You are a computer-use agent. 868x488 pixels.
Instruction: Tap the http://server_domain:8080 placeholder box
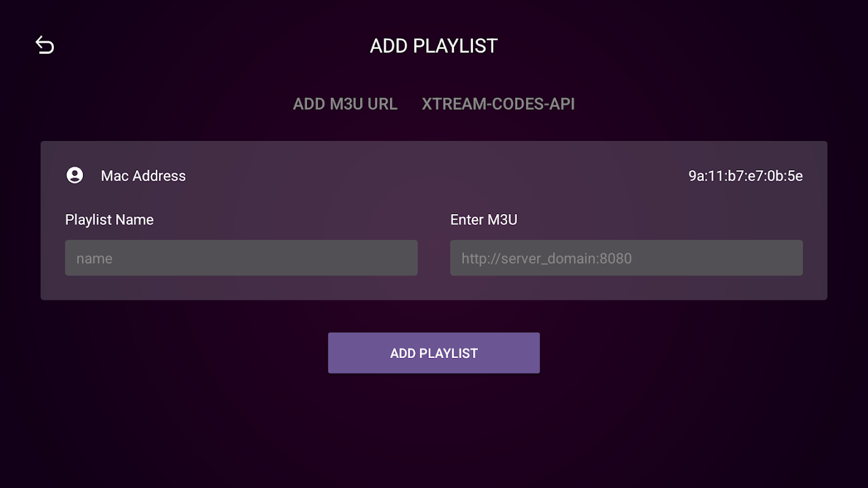click(626, 258)
